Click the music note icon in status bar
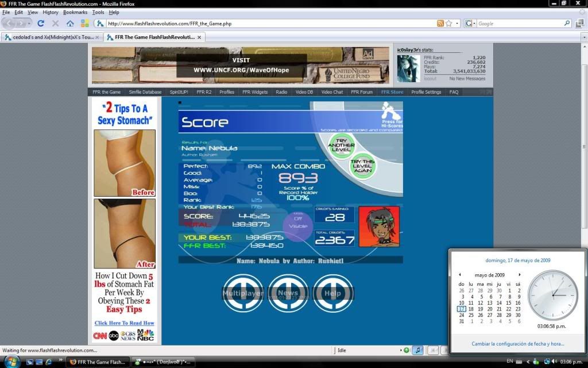 coord(417,350)
